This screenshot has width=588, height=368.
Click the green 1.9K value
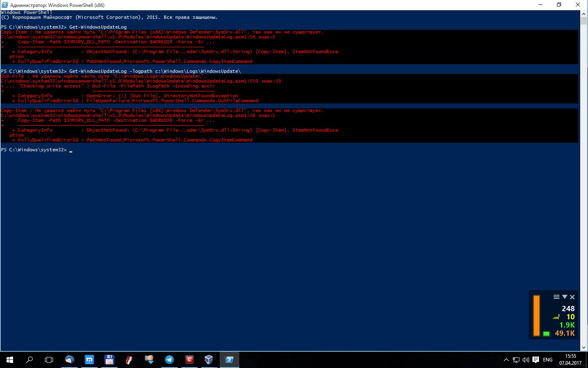pyautogui.click(x=567, y=325)
